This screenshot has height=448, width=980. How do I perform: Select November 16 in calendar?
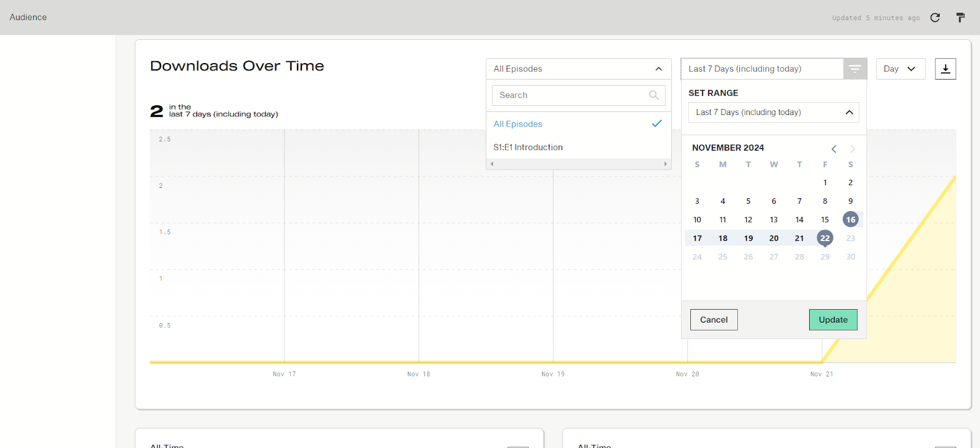point(851,220)
